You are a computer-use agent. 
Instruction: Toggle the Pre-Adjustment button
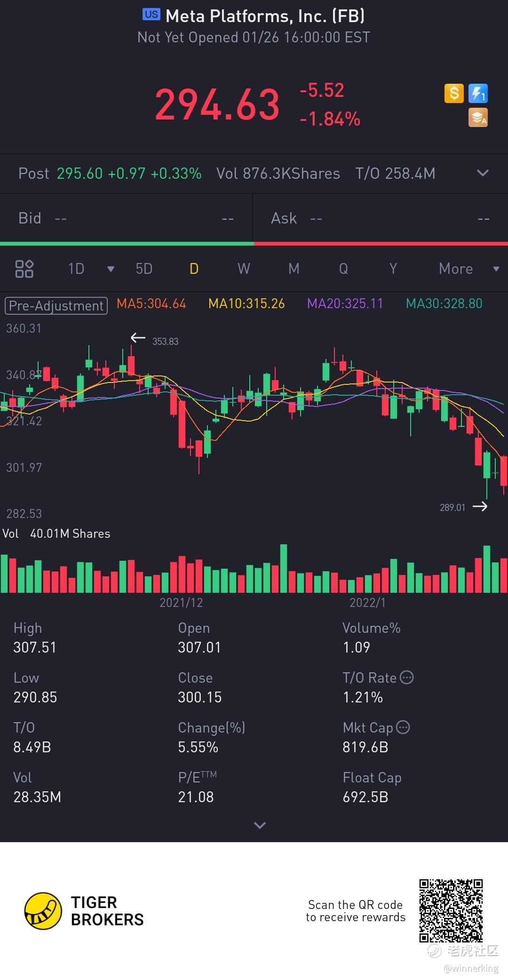[x=56, y=306]
